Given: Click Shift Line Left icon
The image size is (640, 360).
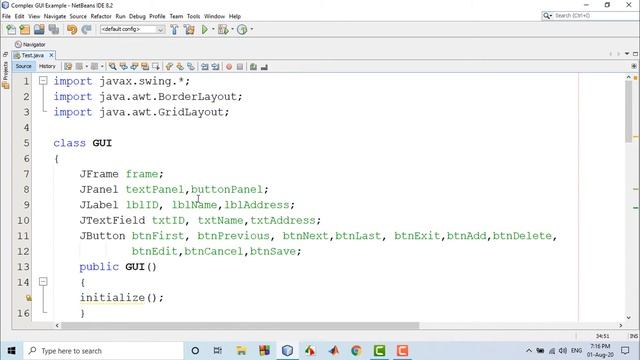Looking at the screenshot, I should (204, 67).
